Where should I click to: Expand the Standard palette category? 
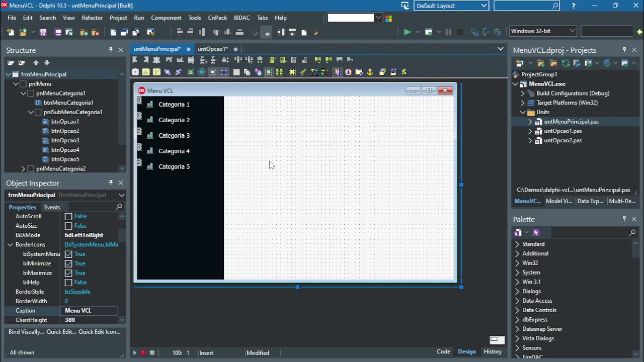coord(517,244)
